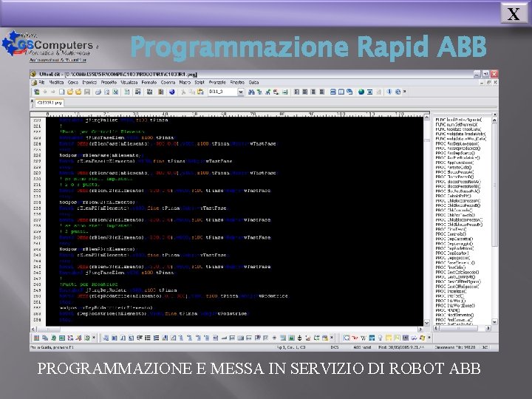
Task: Open the Inserisci menu
Action: point(89,83)
